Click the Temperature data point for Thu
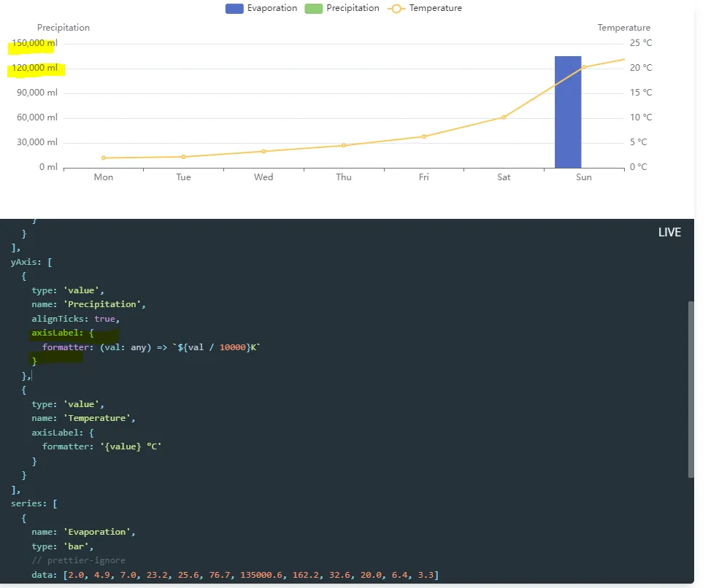 point(344,145)
